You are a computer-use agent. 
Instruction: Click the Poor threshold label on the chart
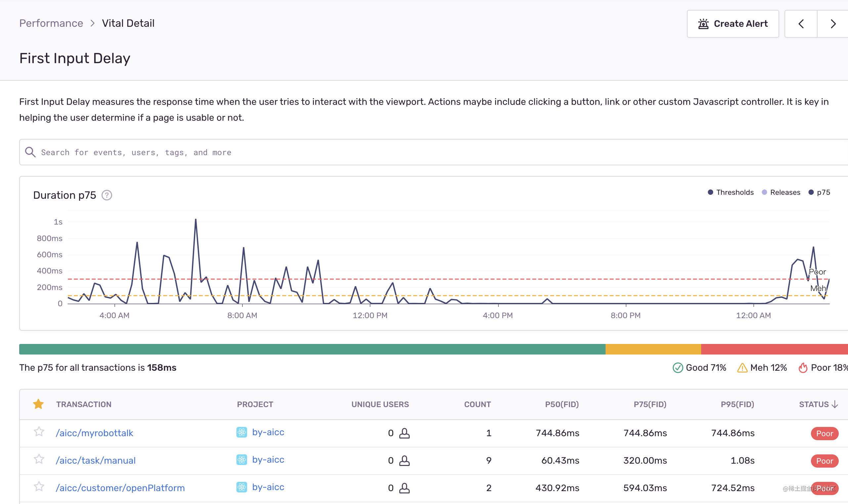coord(817,272)
